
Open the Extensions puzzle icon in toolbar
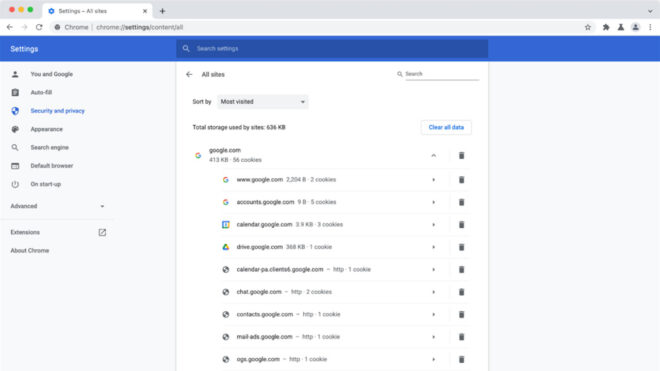[606, 27]
